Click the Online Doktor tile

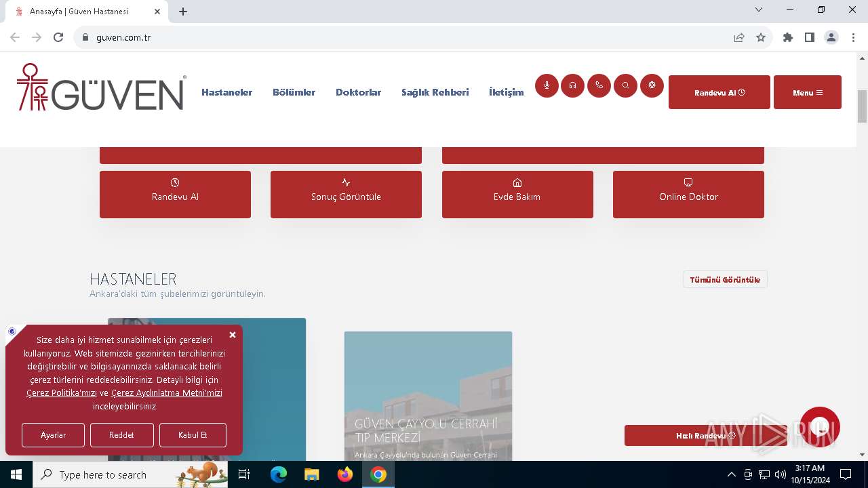[688, 195]
